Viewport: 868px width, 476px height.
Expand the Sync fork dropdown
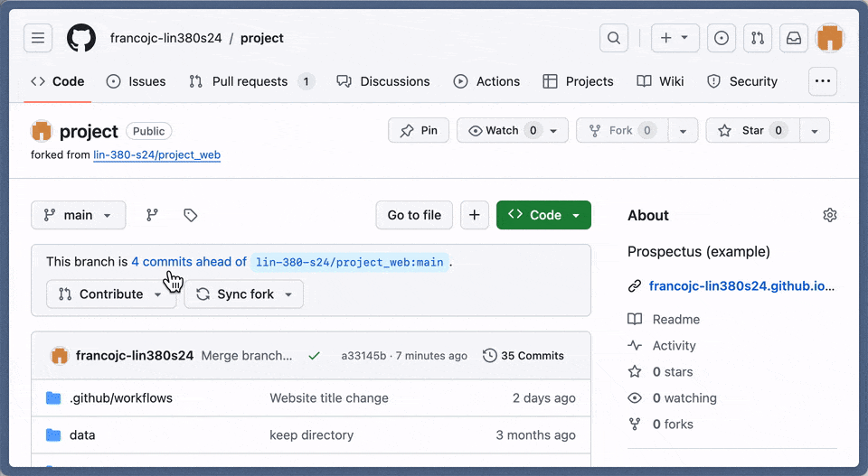(244, 294)
